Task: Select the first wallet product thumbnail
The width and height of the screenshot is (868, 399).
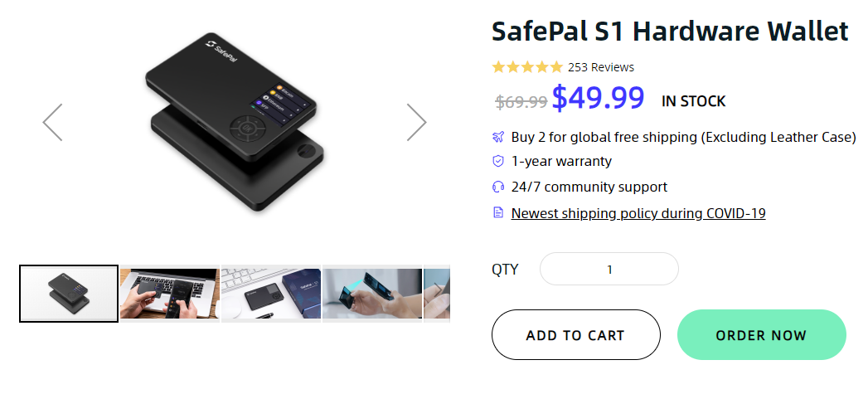Action: pos(69,294)
